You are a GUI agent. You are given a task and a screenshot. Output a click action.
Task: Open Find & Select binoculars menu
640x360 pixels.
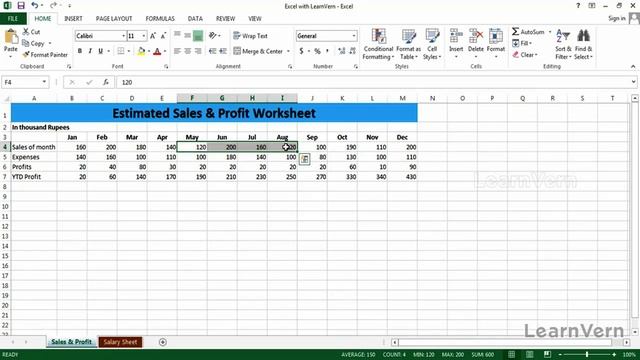[583, 44]
